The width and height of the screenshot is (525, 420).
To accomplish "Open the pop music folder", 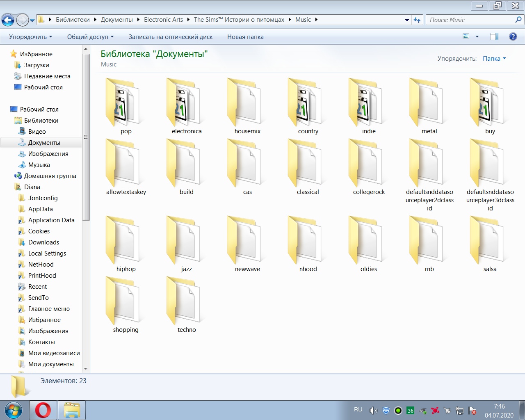I will click(123, 105).
